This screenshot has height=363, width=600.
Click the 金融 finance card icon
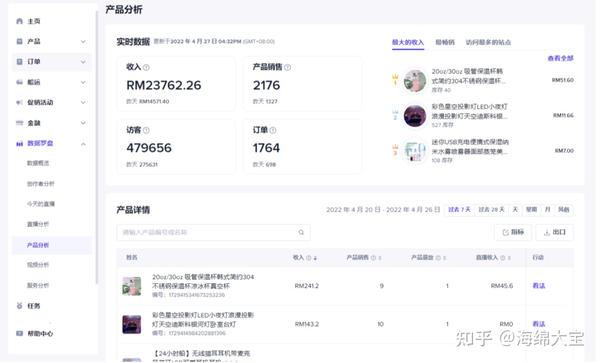pyautogui.click(x=20, y=123)
